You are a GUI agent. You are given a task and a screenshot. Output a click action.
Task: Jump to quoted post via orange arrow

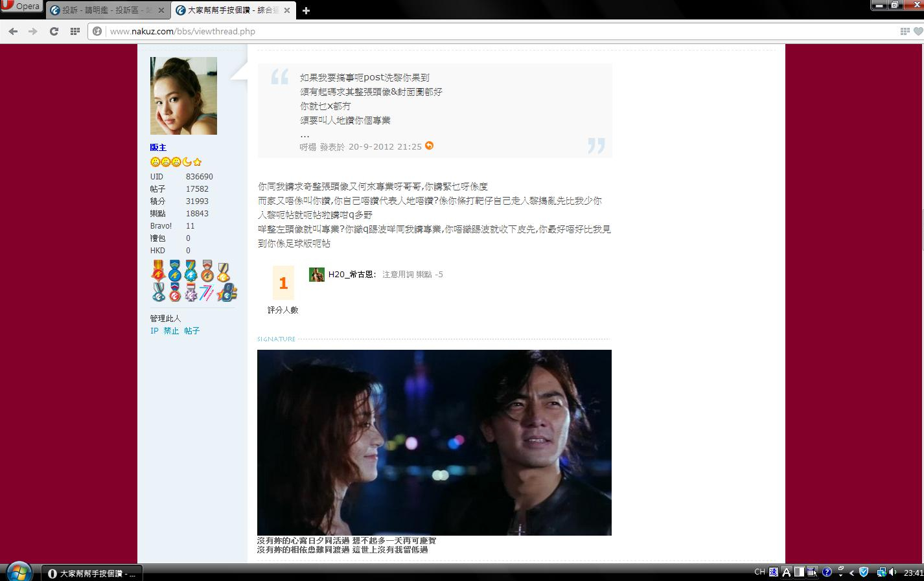click(x=429, y=146)
